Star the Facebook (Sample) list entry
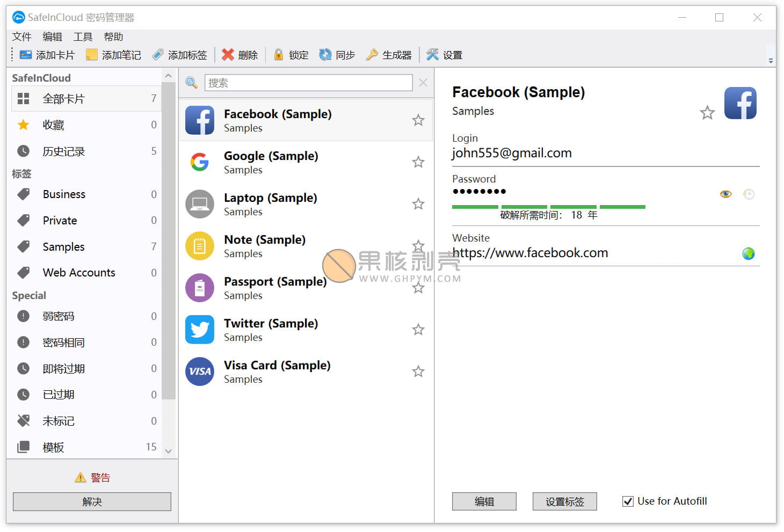The image size is (784, 532). 418,120
